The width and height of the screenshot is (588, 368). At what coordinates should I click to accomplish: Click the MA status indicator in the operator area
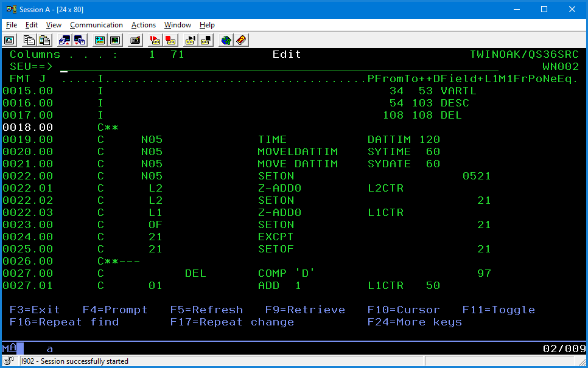tap(9, 349)
